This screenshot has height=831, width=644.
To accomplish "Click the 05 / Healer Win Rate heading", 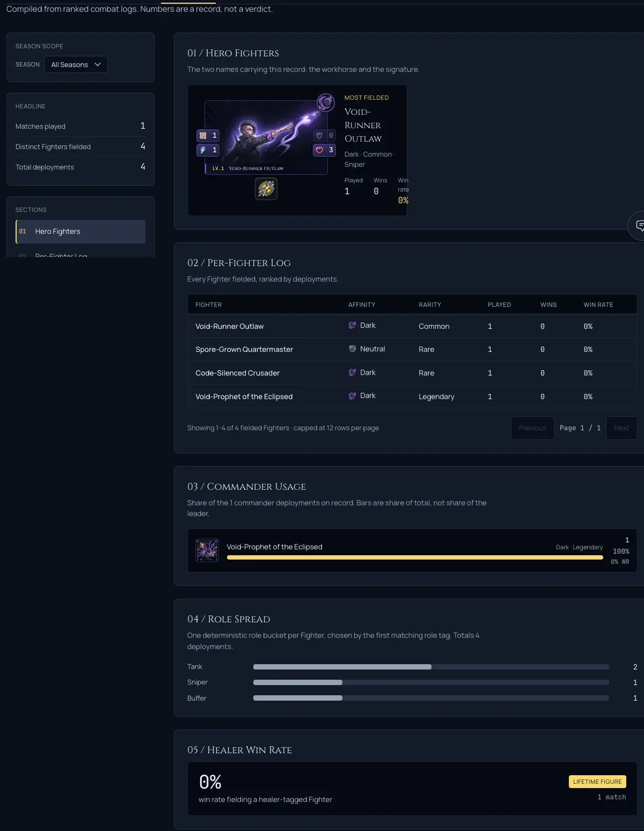I will [x=239, y=750].
